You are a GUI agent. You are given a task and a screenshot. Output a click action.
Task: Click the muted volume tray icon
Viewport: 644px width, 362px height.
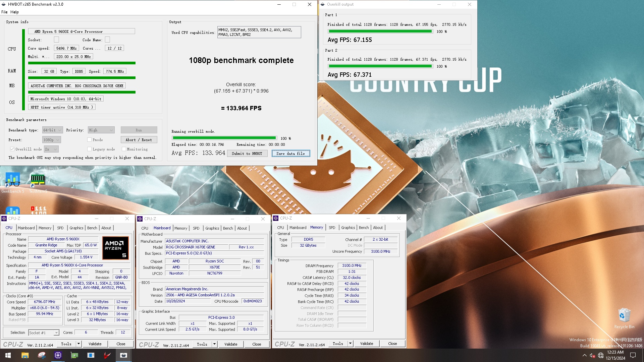point(592,355)
